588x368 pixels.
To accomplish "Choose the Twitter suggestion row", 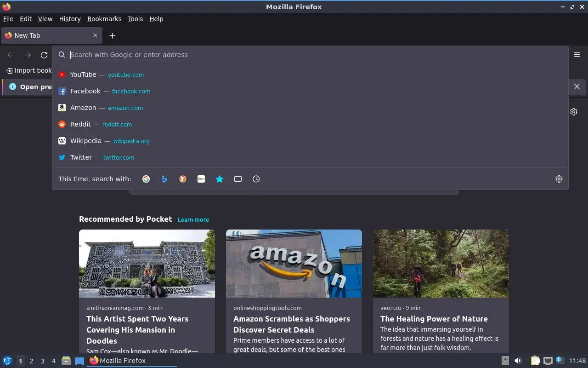I will pos(311,157).
